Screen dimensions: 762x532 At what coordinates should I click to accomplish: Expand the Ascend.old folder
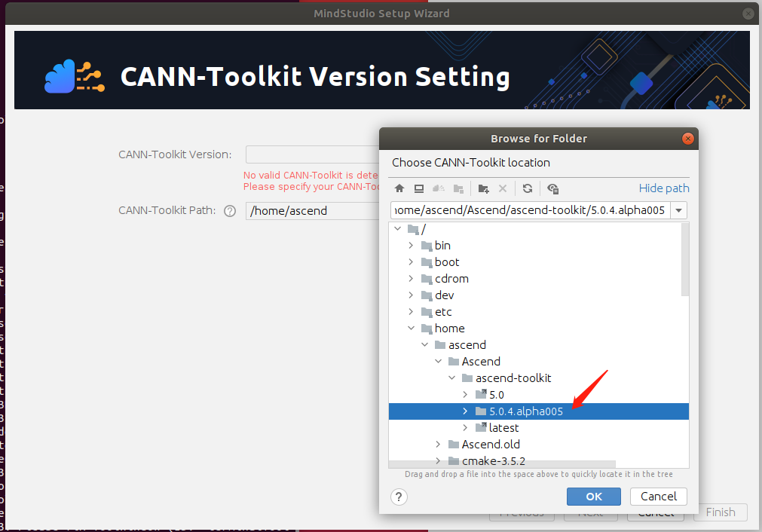[439, 444]
